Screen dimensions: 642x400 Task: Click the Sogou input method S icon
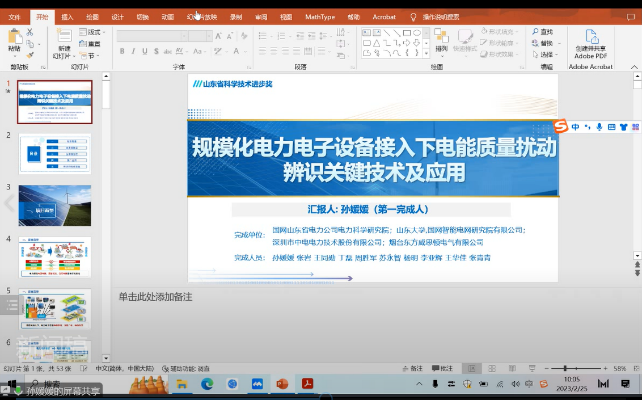click(562, 127)
